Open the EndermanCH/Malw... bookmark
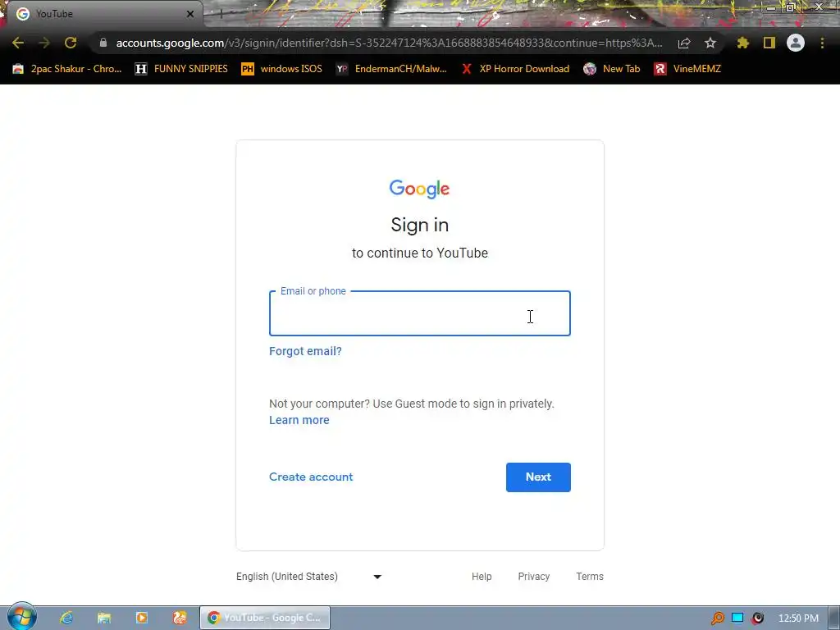 point(391,69)
